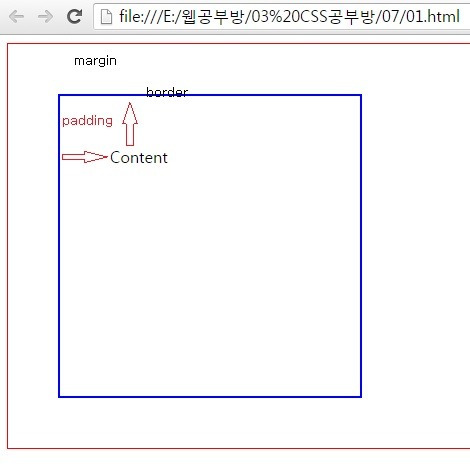The width and height of the screenshot is (470, 468).
Task: Click the browser back arrow
Action: (16, 16)
